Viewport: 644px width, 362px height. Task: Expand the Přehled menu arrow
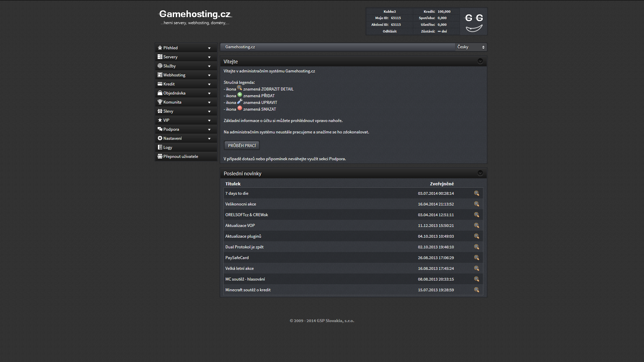coord(209,48)
